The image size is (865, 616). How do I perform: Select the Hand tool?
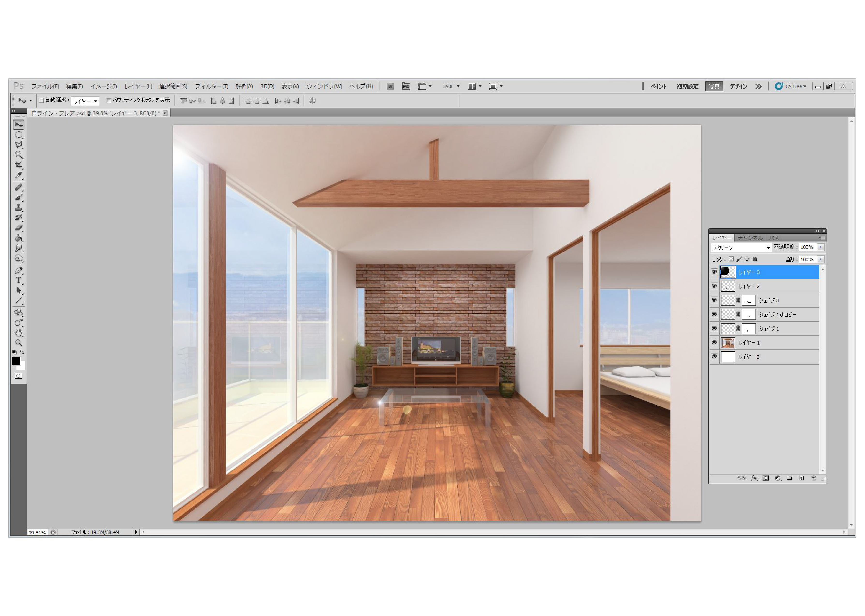[x=18, y=333]
